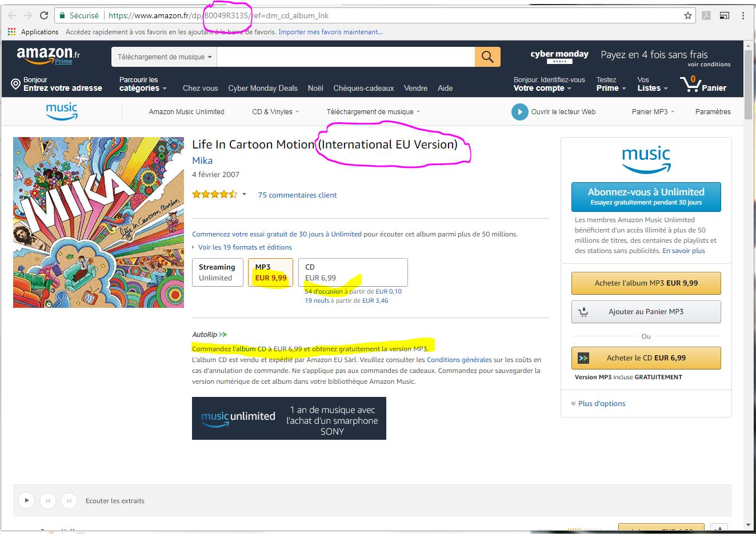Screen dimensions: 756x534
Task: Select the CD EUR 6,99 format option
Action: point(353,272)
